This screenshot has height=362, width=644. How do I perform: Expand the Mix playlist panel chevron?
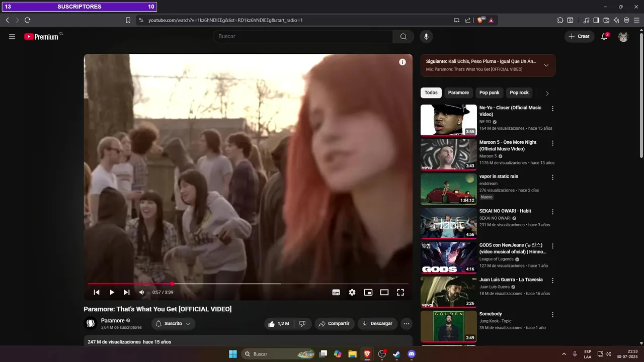click(546, 65)
